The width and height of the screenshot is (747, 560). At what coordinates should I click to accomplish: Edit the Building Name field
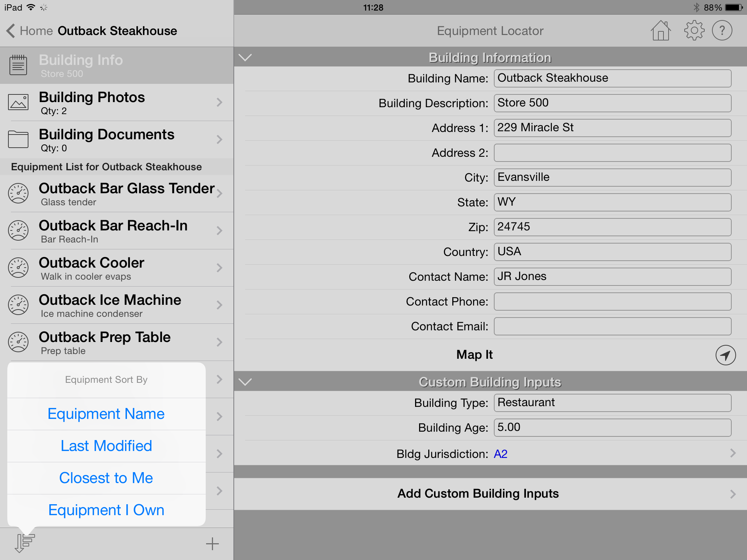(612, 78)
